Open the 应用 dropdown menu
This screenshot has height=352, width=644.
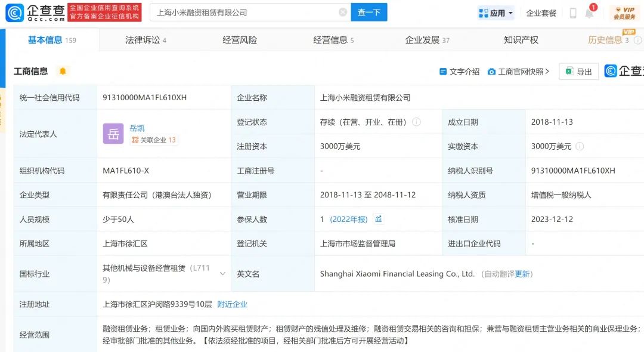(496, 13)
